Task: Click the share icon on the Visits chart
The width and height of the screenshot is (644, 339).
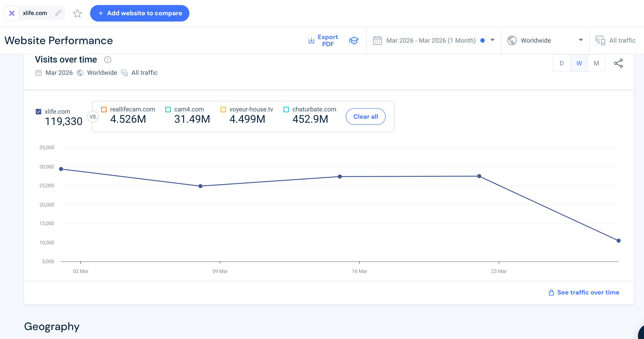Action: (x=618, y=63)
